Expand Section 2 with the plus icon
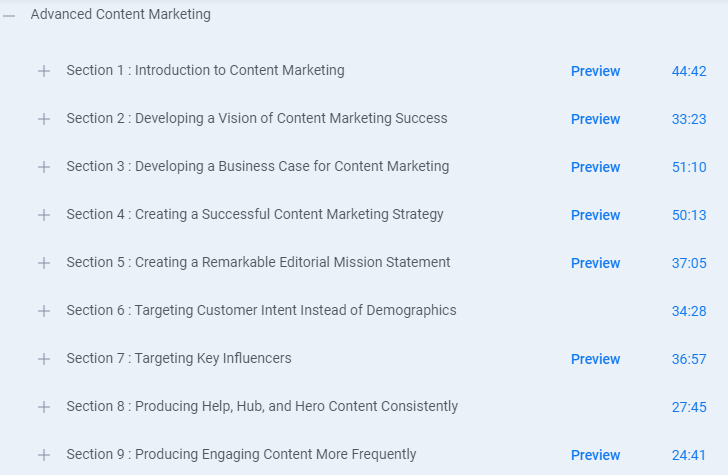This screenshot has height=475, width=728. coord(44,119)
